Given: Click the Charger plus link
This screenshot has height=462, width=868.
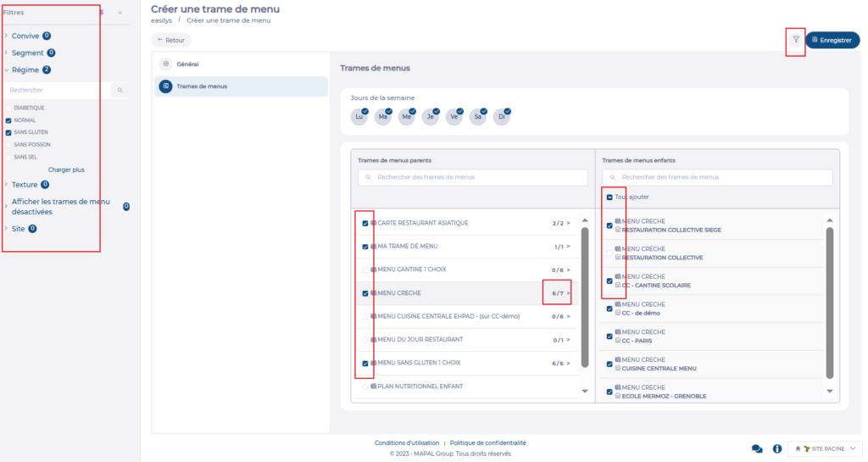Looking at the screenshot, I should 66,170.
